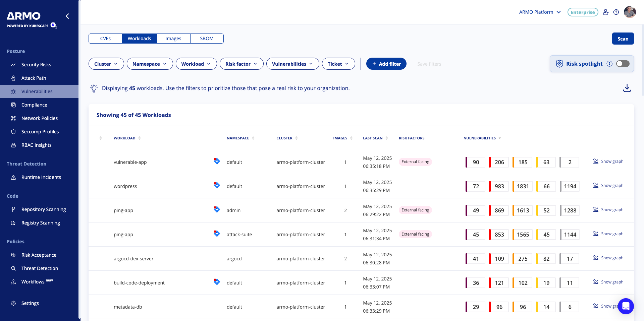Switch to the SBOM tab
The image size is (644, 321).
(x=207, y=39)
